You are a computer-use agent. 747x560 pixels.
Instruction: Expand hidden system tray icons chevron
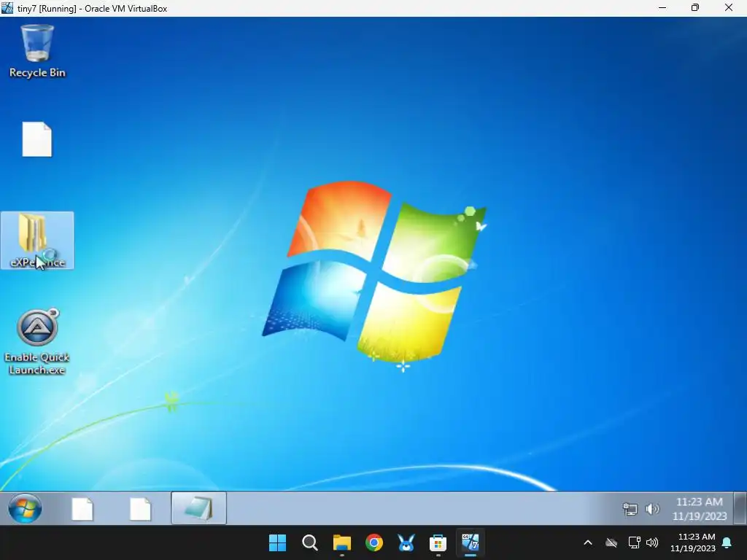(x=588, y=542)
